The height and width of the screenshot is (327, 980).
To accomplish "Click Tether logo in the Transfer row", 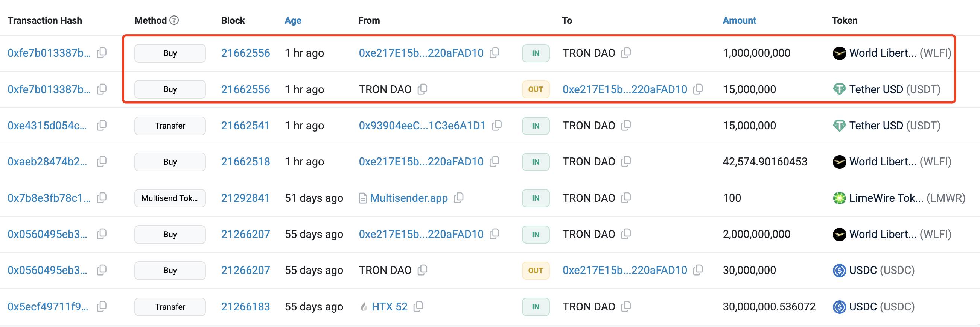I will 839,126.
